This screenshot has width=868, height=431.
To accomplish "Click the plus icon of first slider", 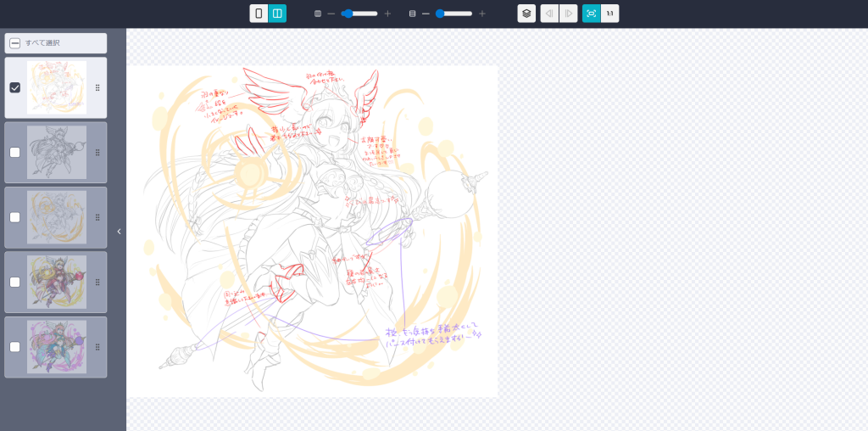I will [387, 14].
